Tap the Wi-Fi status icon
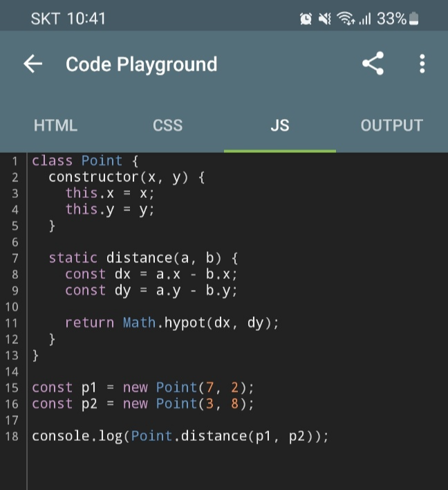This screenshot has height=490, width=448. (x=346, y=19)
